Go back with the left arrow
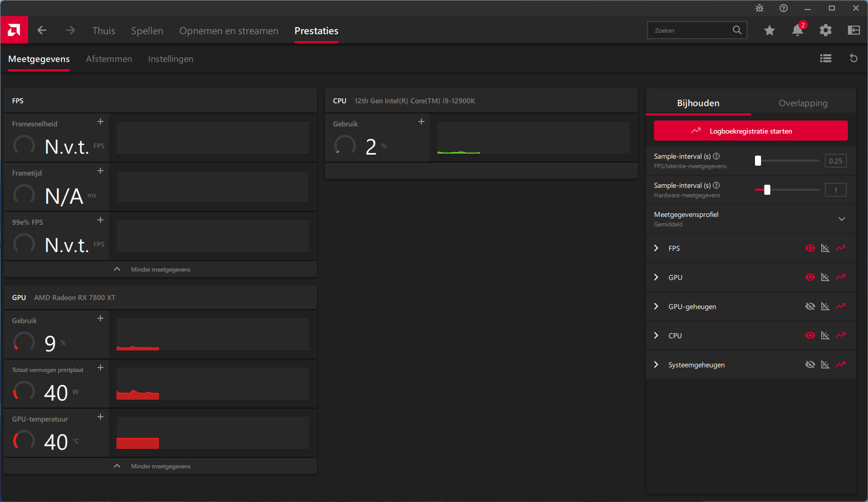Image resolution: width=868 pixels, height=502 pixels. pos(42,30)
